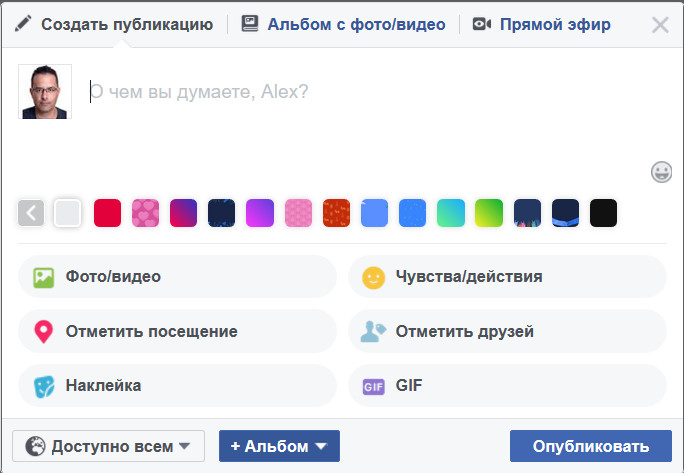The width and height of the screenshot is (684, 473).
Task: Click the yellow Чувства/действия smiley icon
Action: pos(373,277)
